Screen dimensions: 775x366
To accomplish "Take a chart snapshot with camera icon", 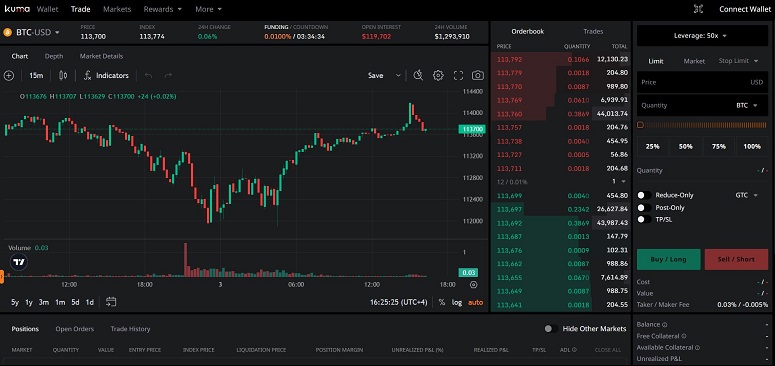I will [x=477, y=76].
